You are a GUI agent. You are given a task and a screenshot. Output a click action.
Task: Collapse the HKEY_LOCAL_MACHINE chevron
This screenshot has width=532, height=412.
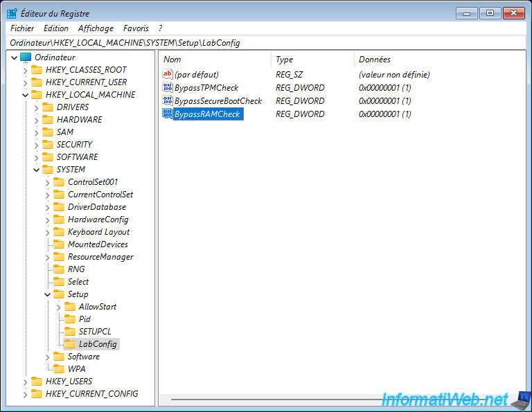tap(26, 96)
